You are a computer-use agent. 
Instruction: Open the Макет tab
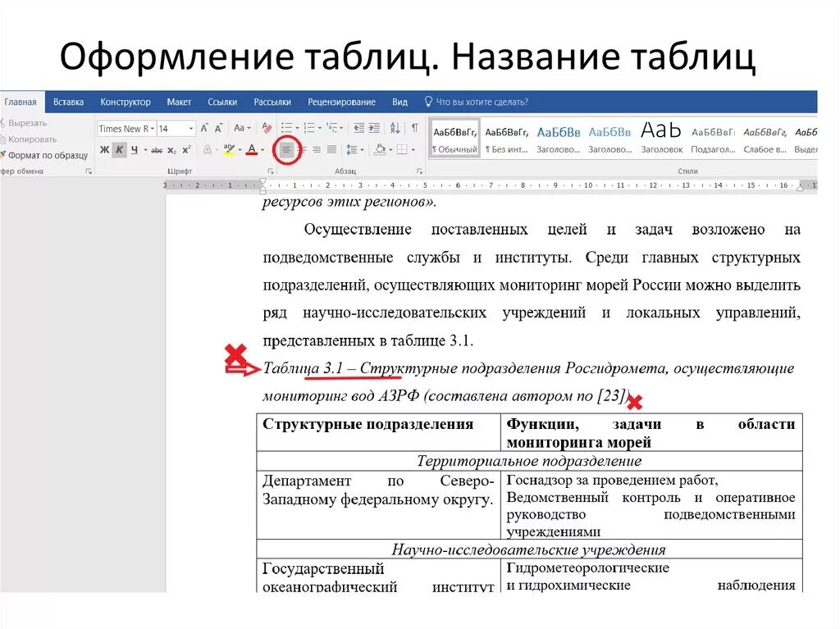[x=179, y=102]
